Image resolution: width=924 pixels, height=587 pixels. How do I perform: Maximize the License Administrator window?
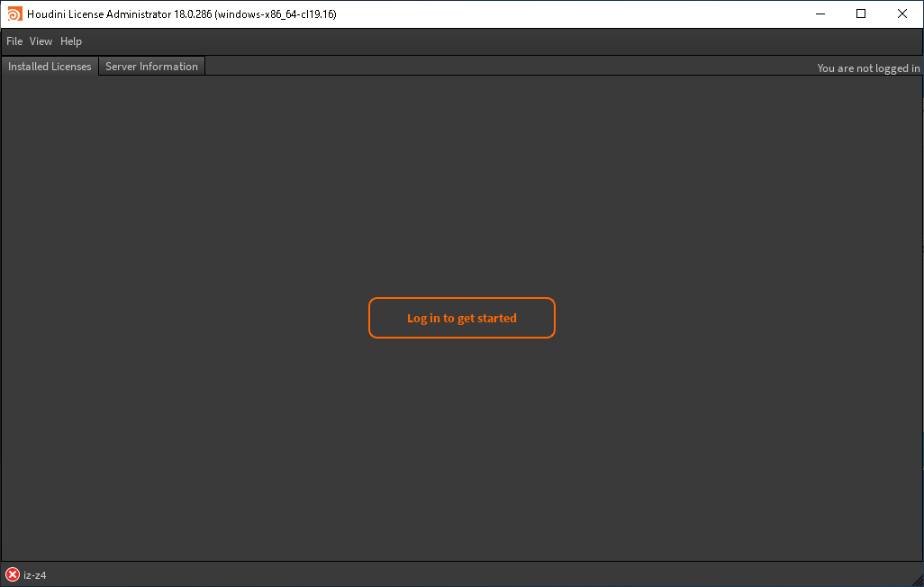click(x=861, y=14)
